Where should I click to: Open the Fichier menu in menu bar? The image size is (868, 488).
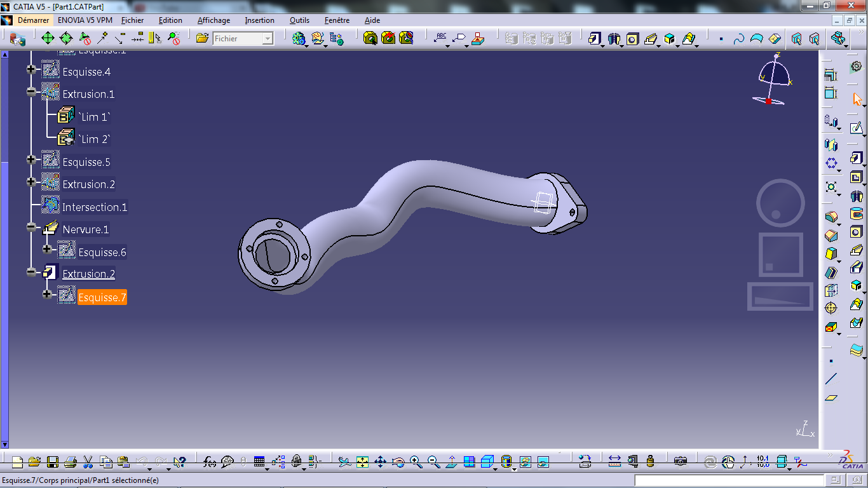tap(133, 20)
